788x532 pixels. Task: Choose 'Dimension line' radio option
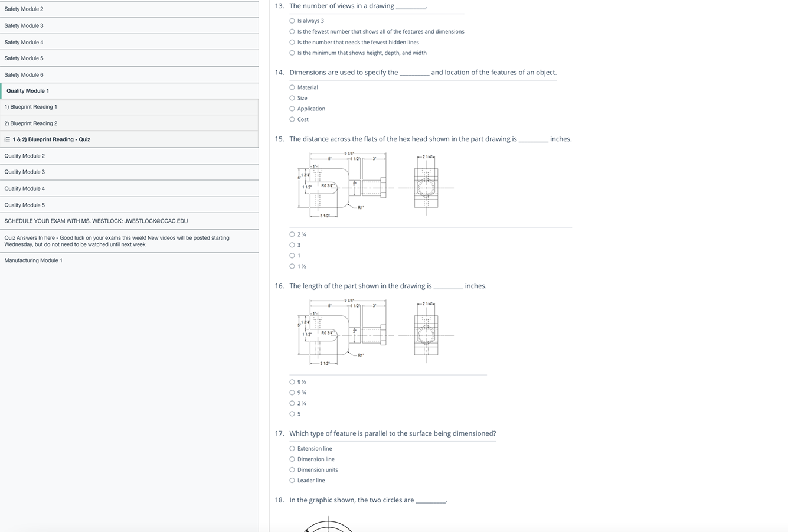292,459
